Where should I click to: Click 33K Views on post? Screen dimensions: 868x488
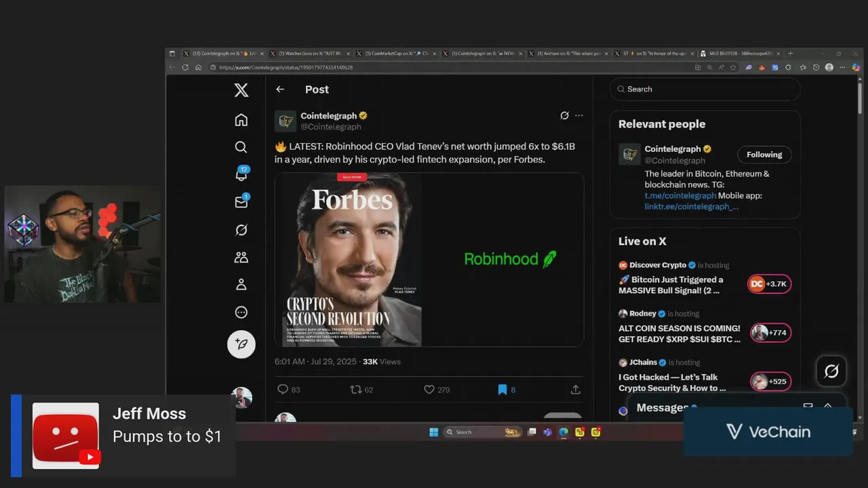point(382,362)
